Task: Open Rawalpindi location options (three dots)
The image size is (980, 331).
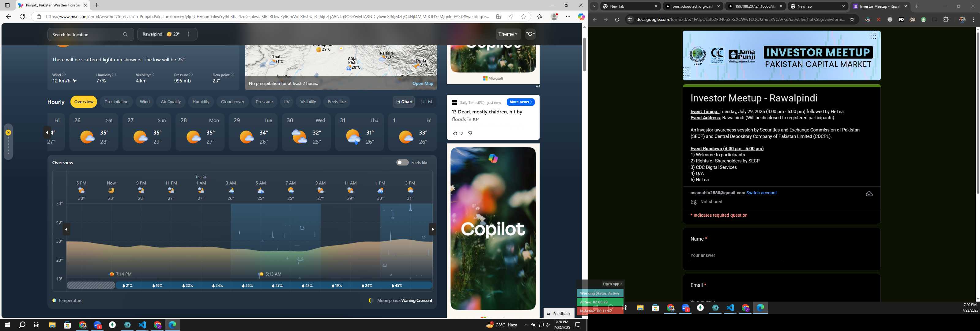Action: [189, 34]
